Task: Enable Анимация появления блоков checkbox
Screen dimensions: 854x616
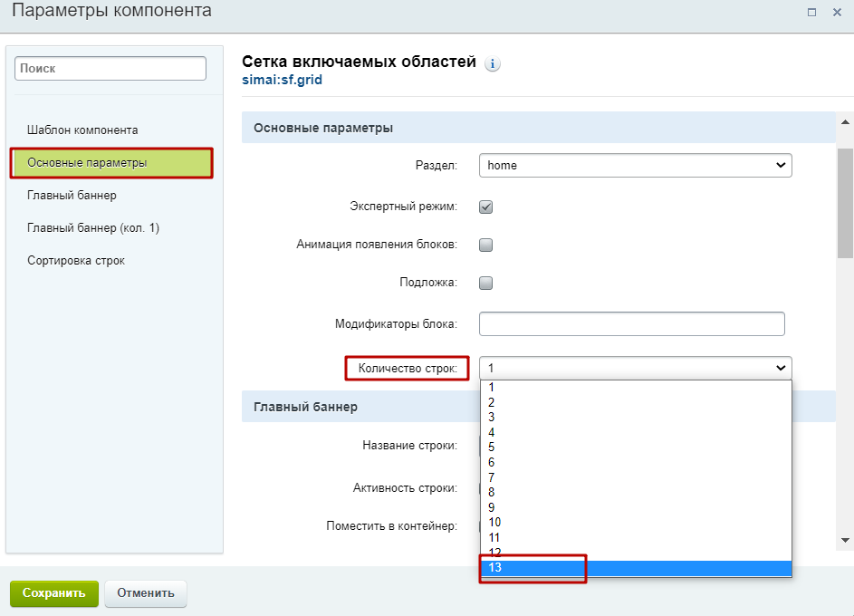Action: 485,245
